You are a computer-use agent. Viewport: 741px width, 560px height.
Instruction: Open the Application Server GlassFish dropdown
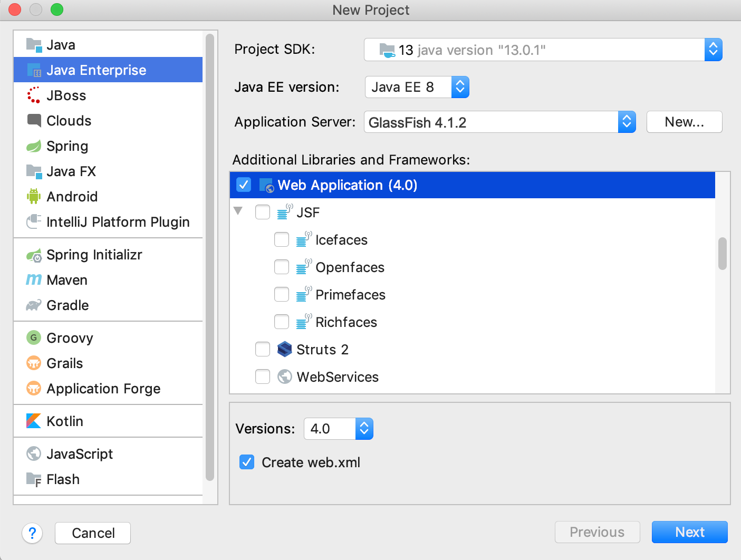(499, 122)
